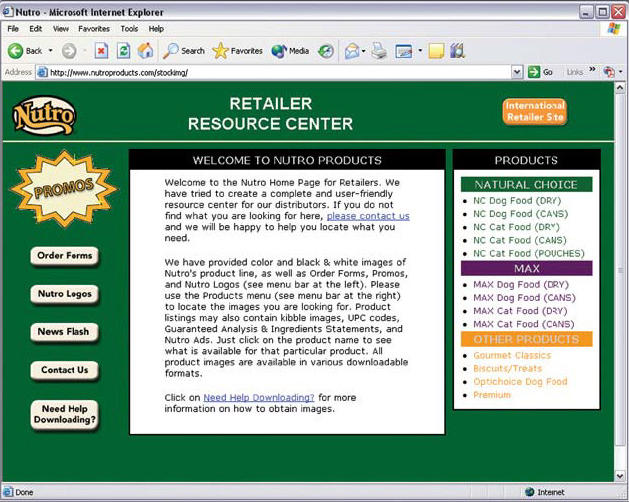Go to Home with the house icon

(145, 51)
